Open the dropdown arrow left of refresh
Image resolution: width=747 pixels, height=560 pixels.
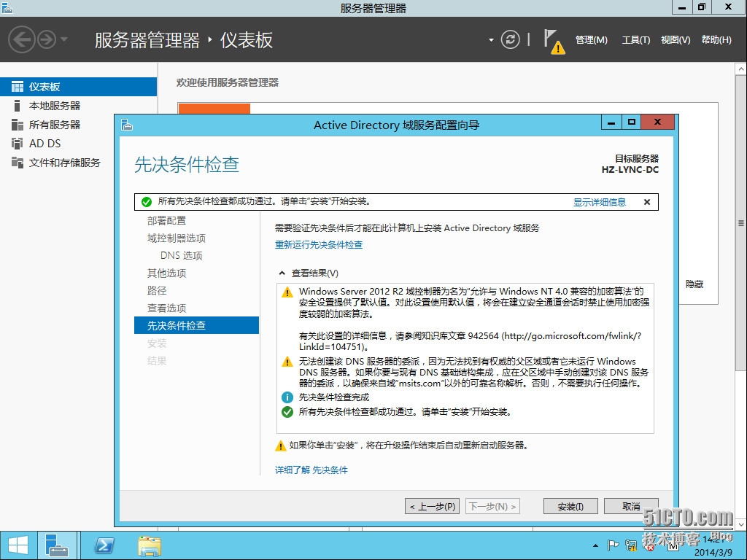(491, 40)
